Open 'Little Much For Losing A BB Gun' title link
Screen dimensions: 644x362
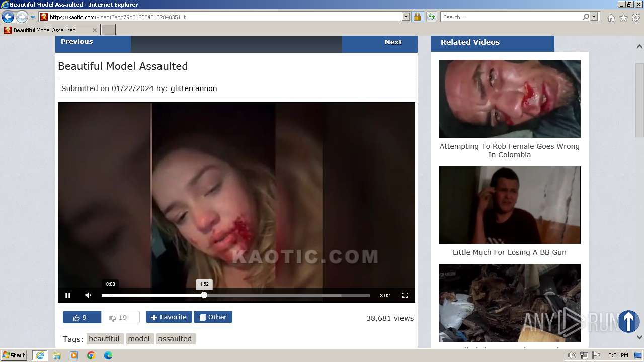[x=510, y=252]
